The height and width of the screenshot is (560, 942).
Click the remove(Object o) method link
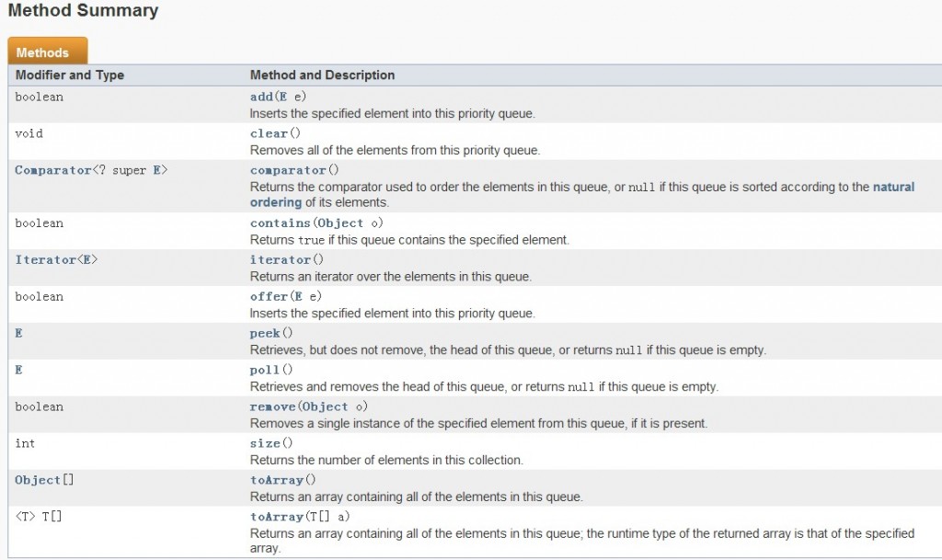273,407
